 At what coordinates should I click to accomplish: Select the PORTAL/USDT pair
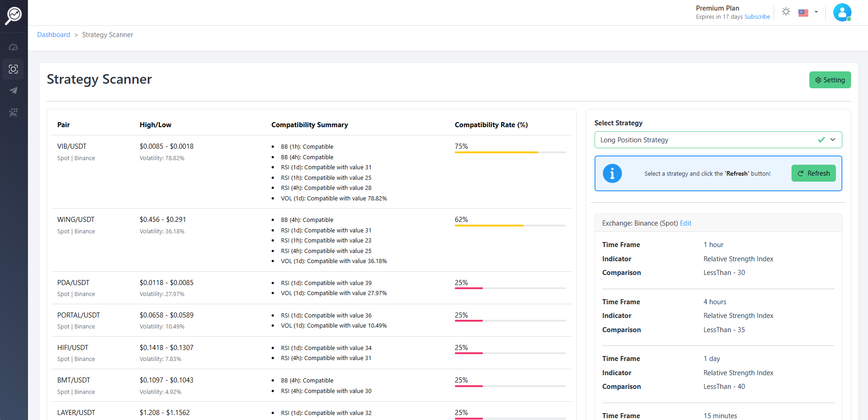pyautogui.click(x=78, y=315)
